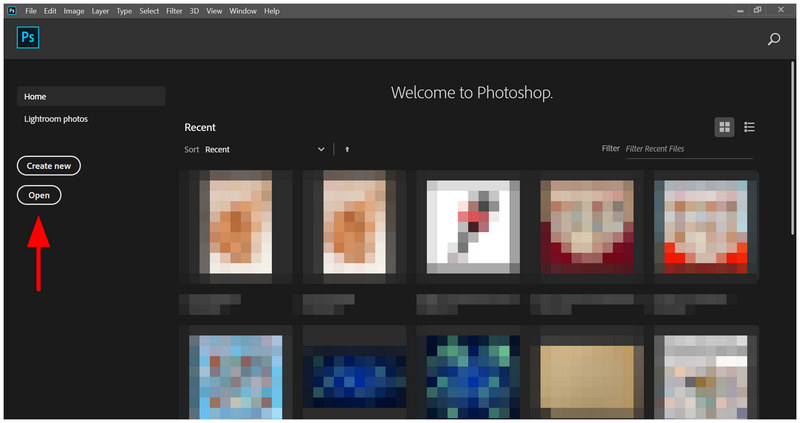Screen dimensions: 800x423
Task: Open the Layer menu
Action: [100, 11]
